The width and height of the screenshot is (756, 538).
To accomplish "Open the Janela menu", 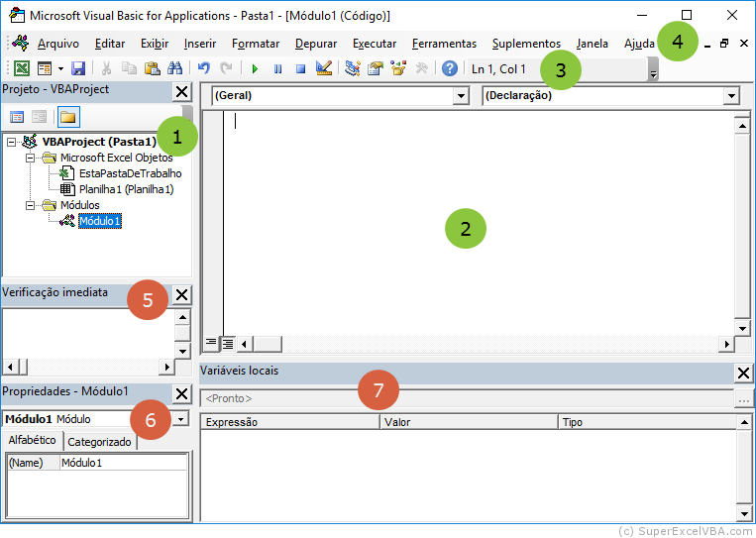I will tap(593, 44).
